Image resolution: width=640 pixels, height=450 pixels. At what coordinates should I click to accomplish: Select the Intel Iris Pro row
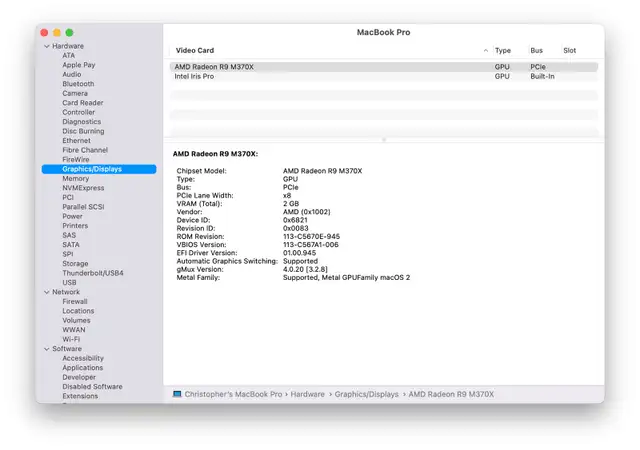[384, 76]
